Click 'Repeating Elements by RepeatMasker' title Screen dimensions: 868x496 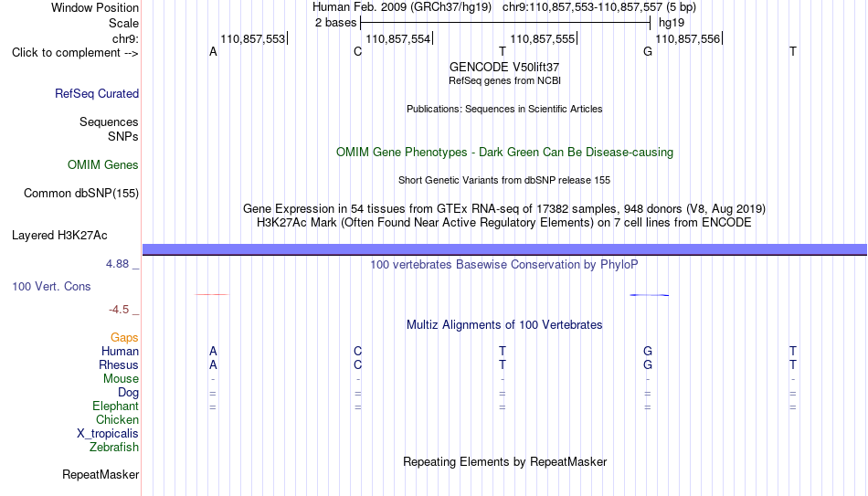pyautogui.click(x=505, y=461)
